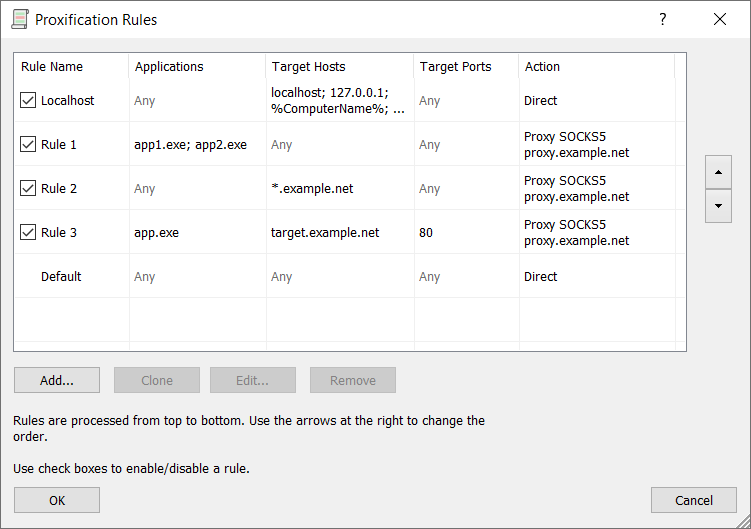751x529 pixels.
Task: Select the app.exe applications cell
Action: point(157,233)
